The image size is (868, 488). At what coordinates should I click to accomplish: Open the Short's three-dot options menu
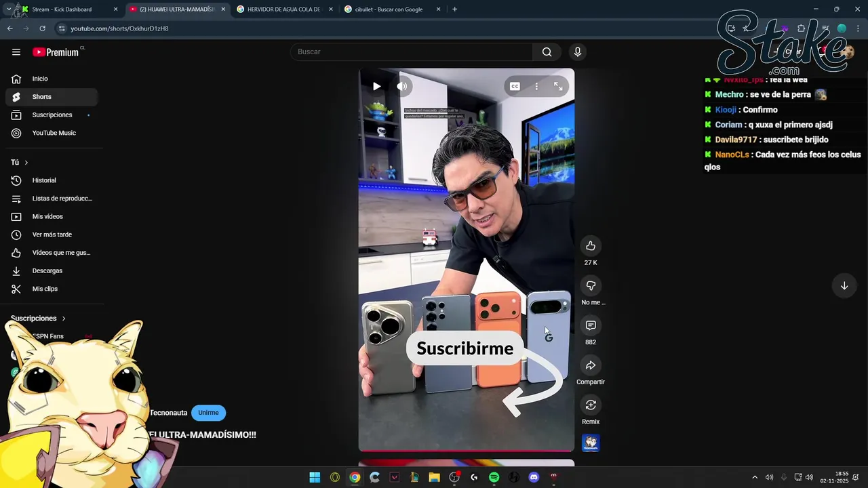click(536, 86)
